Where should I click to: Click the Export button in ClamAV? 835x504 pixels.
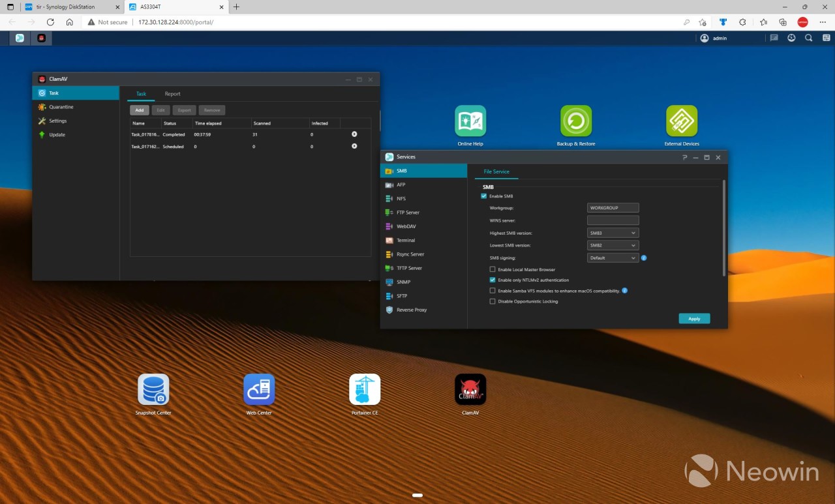(185, 110)
